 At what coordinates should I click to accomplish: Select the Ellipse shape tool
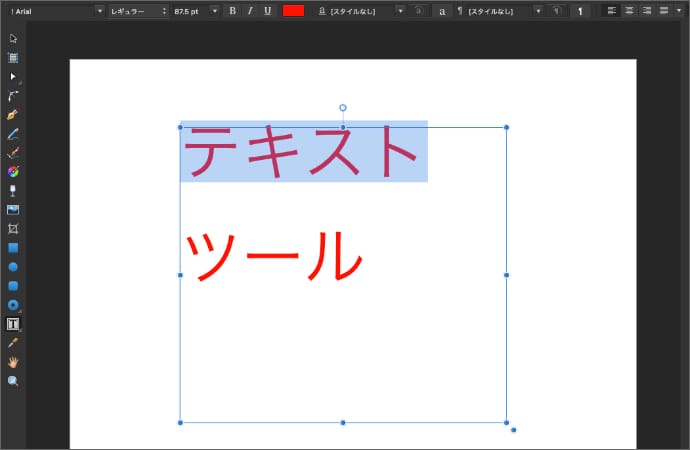(13, 267)
